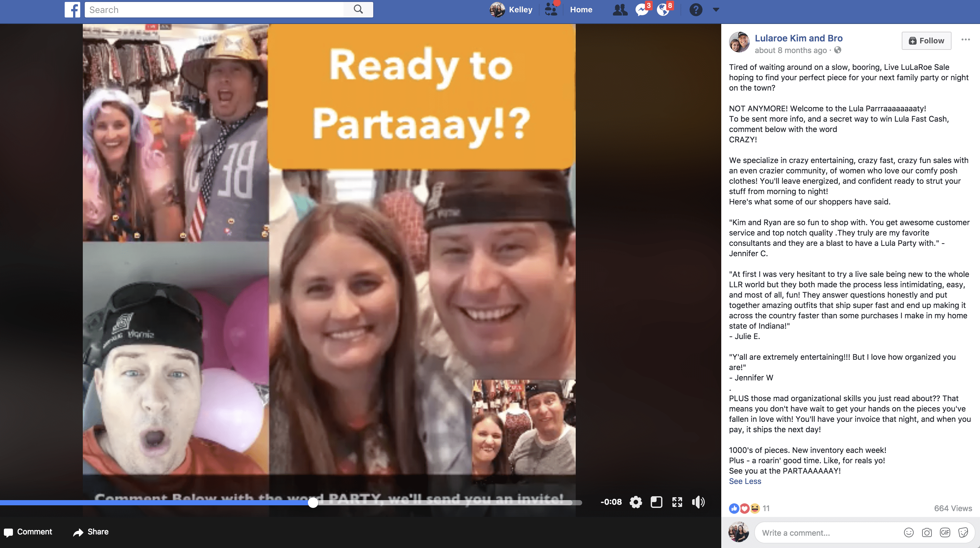This screenshot has width=980, height=548.
Task: Toggle picture-in-picture video mode
Action: click(656, 502)
